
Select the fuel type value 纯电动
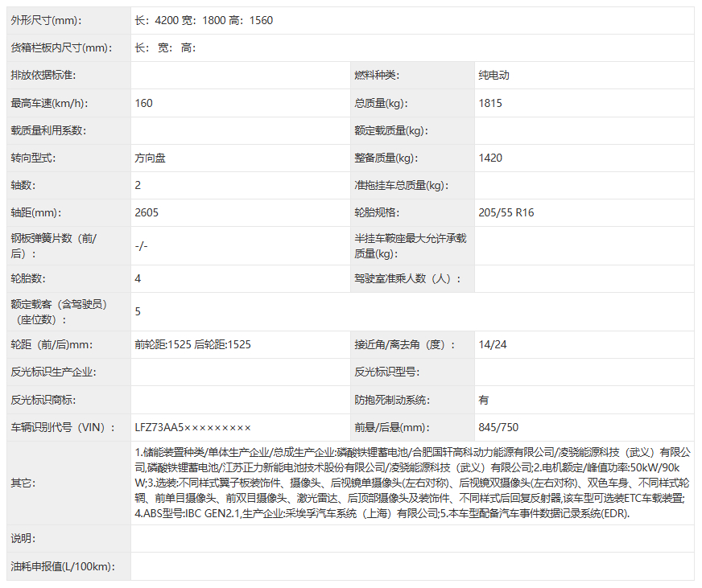pyautogui.click(x=493, y=75)
